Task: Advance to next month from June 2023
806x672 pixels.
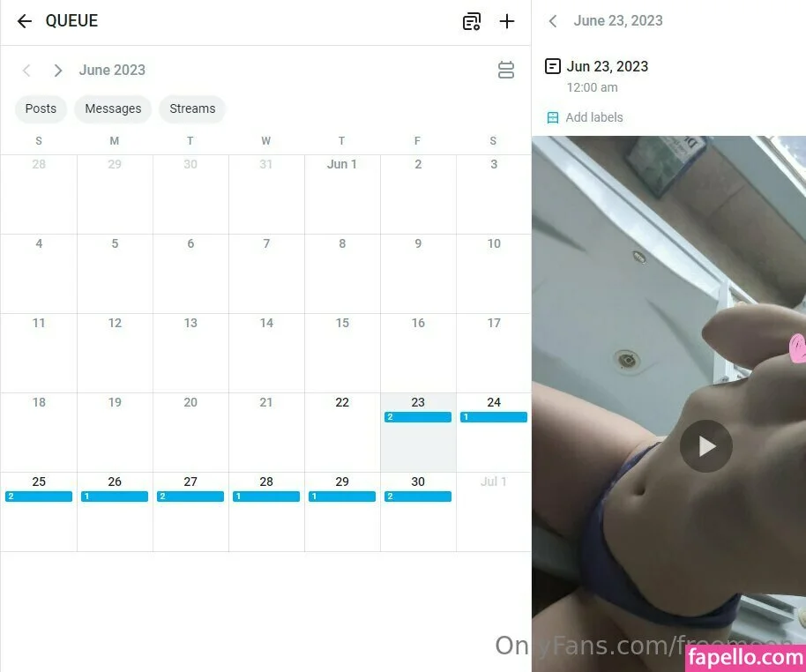Action: 58,71
